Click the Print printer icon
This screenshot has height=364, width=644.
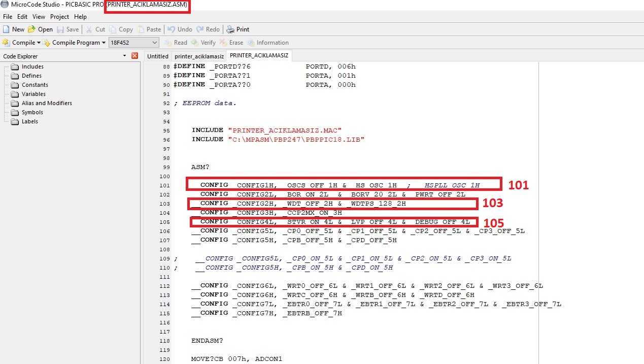pyautogui.click(x=230, y=29)
